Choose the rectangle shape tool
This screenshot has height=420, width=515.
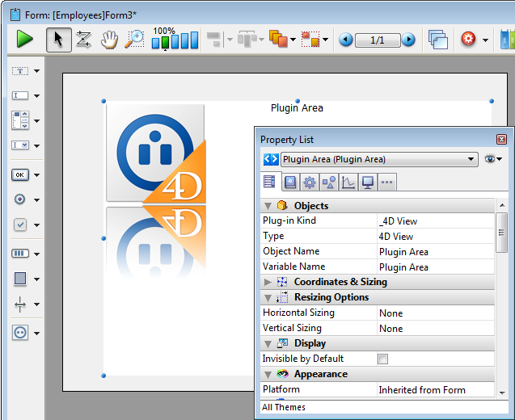pos(20,279)
